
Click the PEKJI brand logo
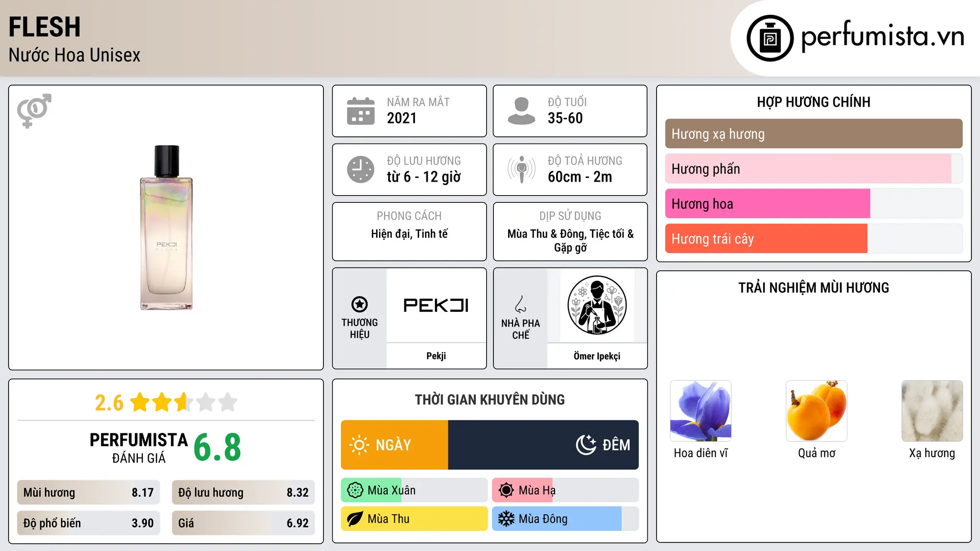(x=436, y=305)
